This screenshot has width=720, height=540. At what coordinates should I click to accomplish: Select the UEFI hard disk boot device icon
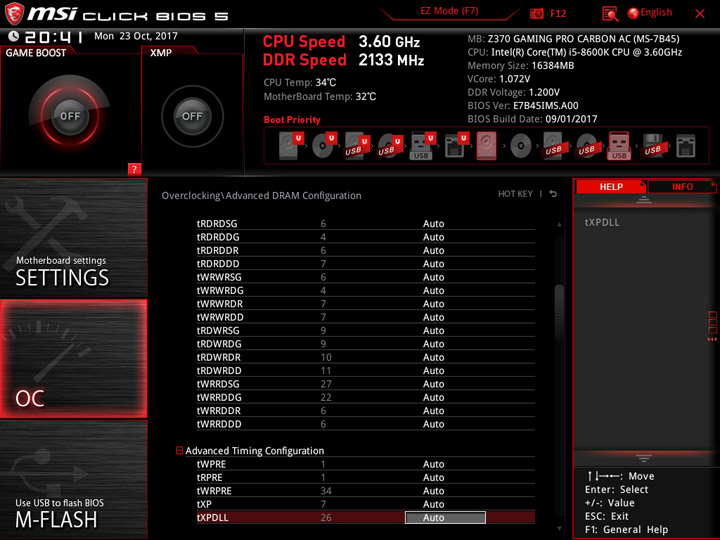pyautogui.click(x=291, y=146)
